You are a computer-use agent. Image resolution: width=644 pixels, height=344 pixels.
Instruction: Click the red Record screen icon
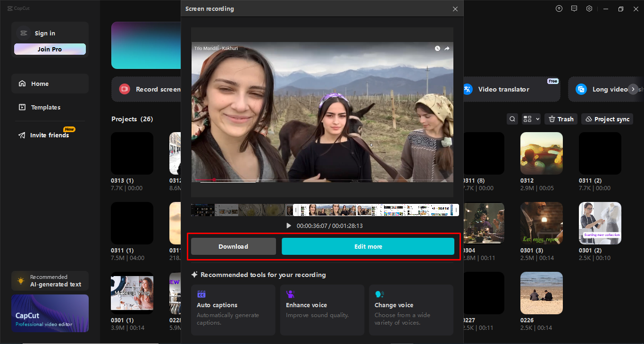click(124, 89)
